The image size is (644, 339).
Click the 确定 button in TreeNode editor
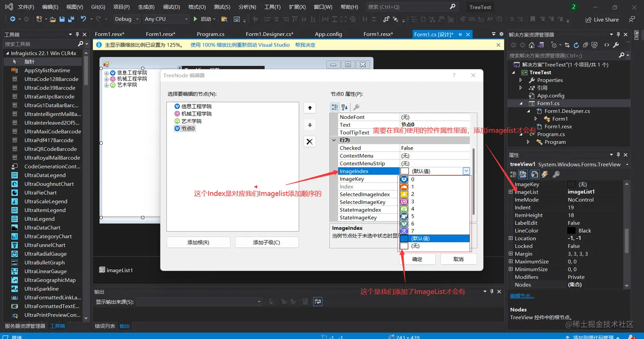[x=417, y=259]
